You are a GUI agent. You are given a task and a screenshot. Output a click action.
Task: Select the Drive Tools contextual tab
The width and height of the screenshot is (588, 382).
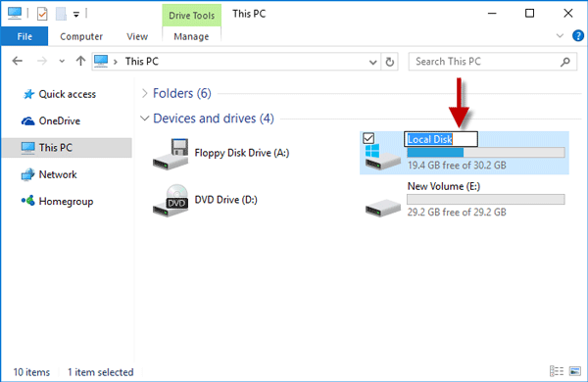tap(192, 16)
